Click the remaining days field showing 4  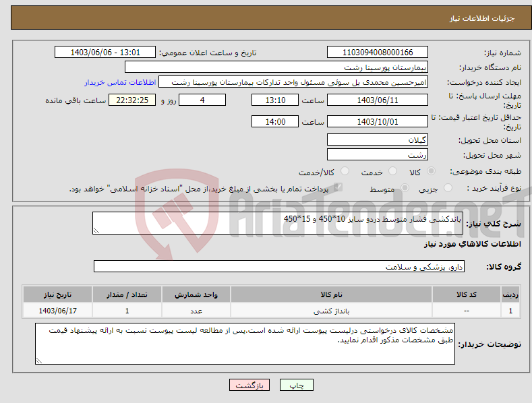point(202,100)
